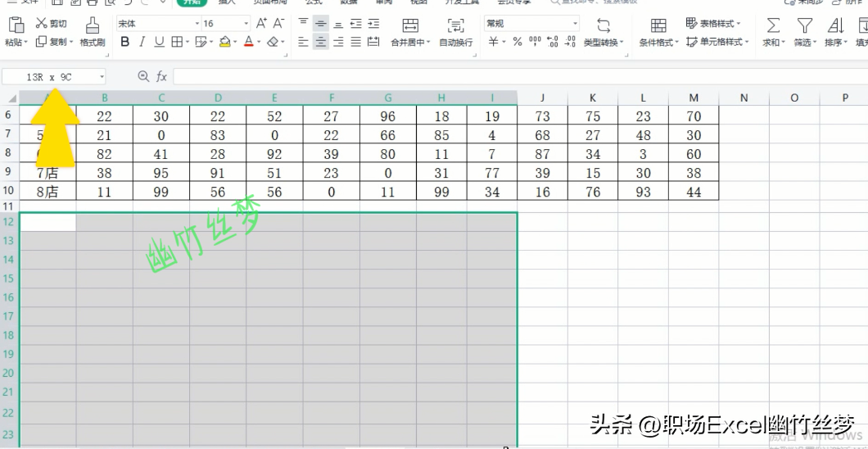Apply the yellow fill color bucket
Viewport: 868px width, 449px height.
(x=224, y=42)
